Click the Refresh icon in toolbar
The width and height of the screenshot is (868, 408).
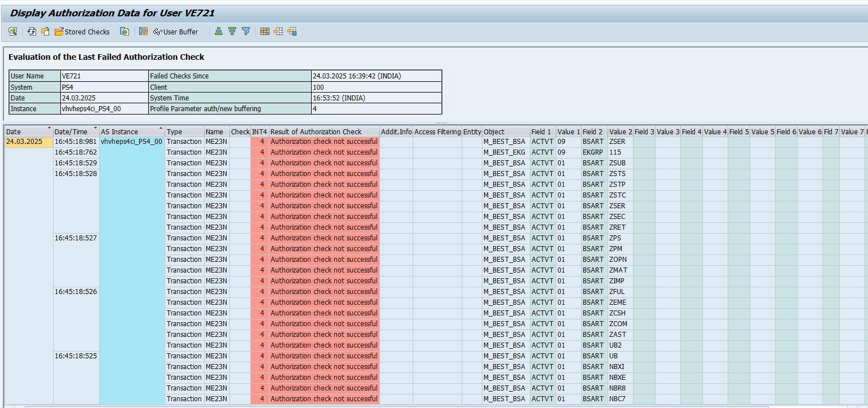(32, 32)
